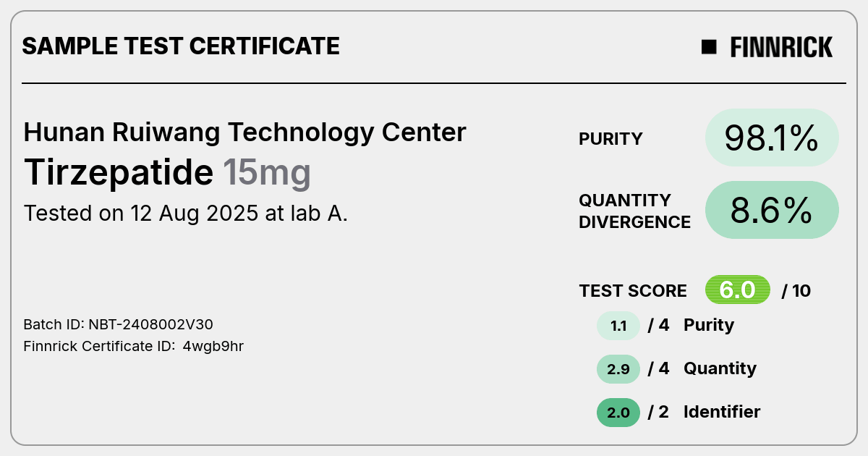Screen dimensions: 868x456
Task: Click the 2.9 quantity score badge
Action: (618, 368)
